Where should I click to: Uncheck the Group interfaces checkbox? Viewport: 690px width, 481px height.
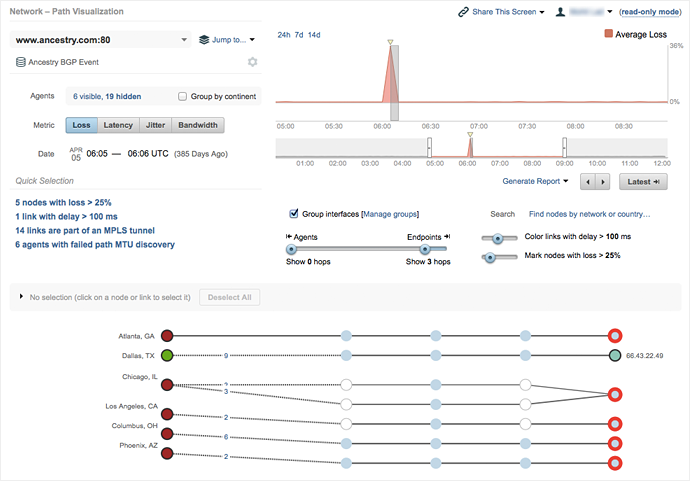tap(293, 213)
